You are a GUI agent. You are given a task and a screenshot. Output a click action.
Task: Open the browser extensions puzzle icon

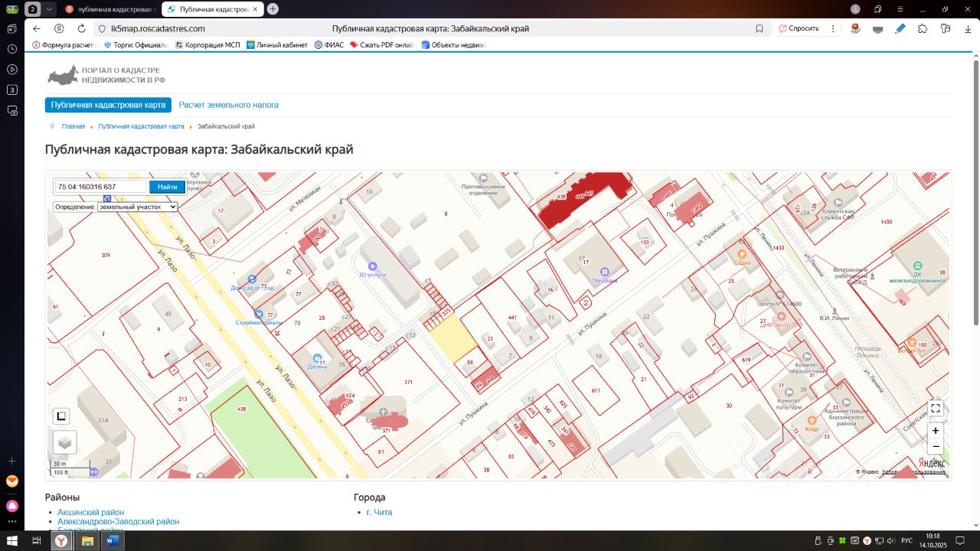923,28
